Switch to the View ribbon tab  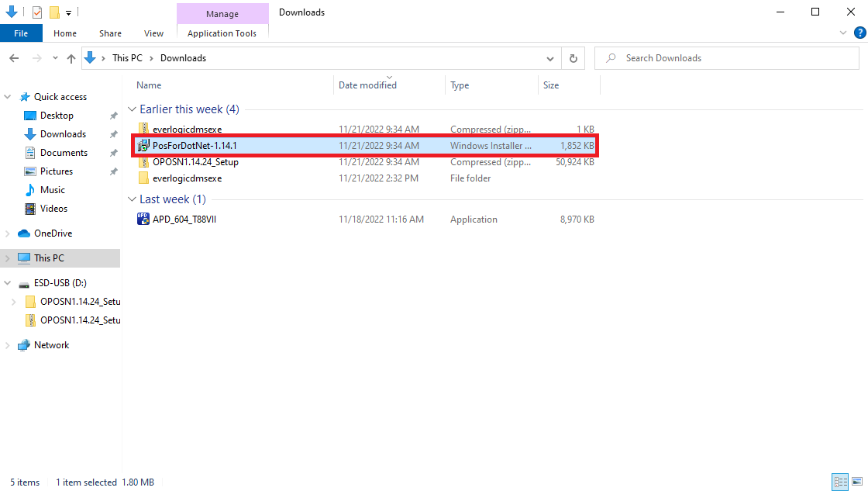coord(153,33)
